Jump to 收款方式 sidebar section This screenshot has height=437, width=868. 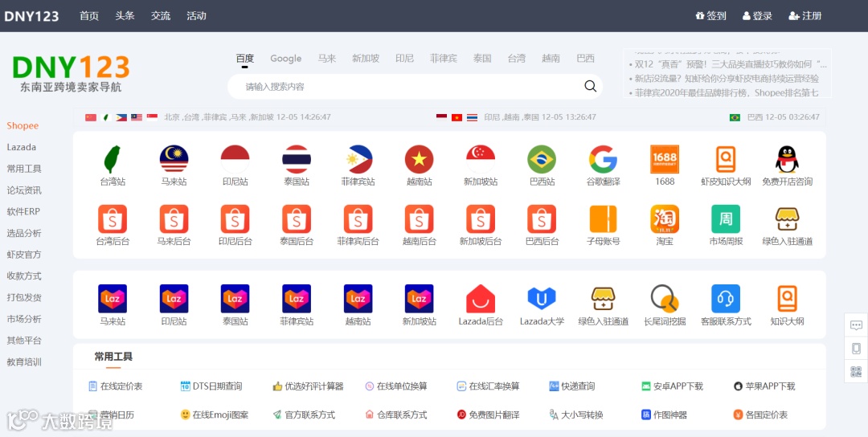(x=24, y=276)
